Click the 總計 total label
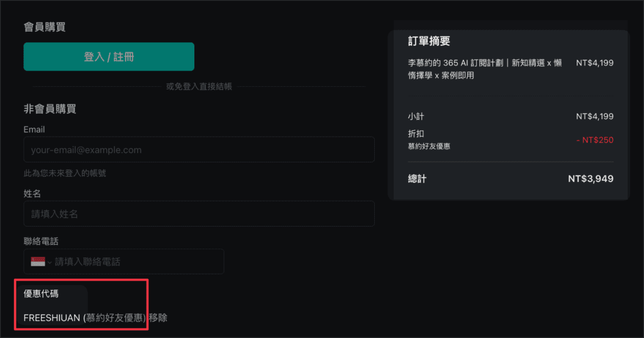The width and height of the screenshot is (644, 338). click(x=417, y=179)
